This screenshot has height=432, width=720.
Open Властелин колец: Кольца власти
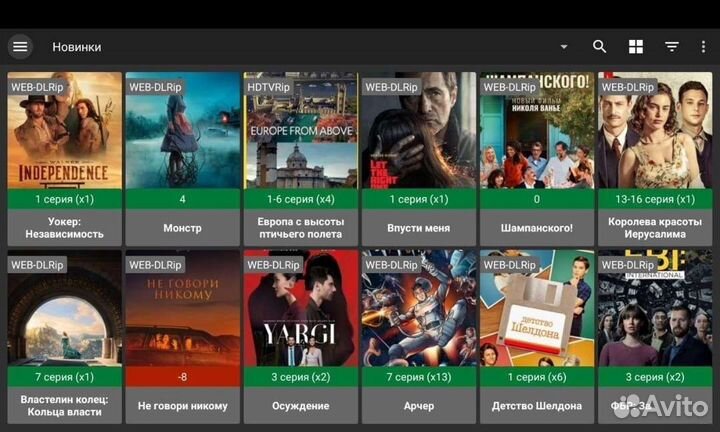click(64, 310)
